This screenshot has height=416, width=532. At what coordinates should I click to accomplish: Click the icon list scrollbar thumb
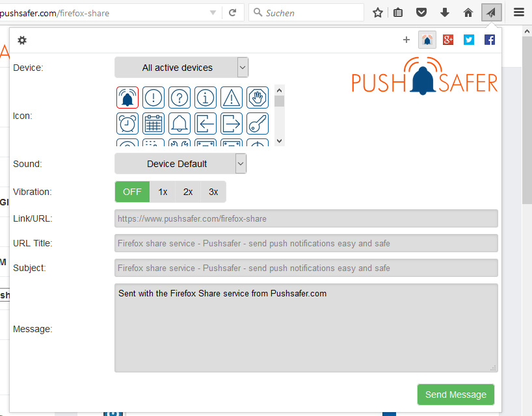(279, 101)
